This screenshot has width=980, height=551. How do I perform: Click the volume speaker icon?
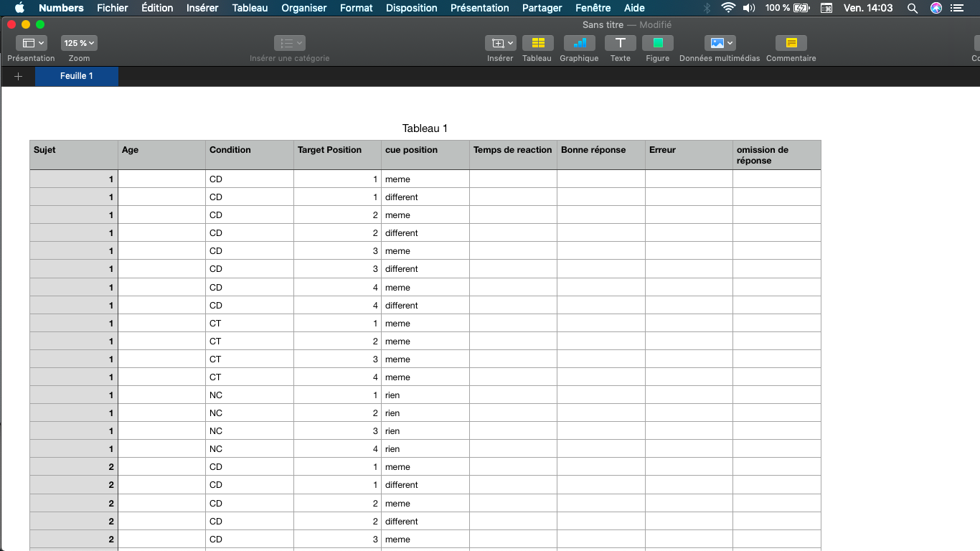point(749,8)
